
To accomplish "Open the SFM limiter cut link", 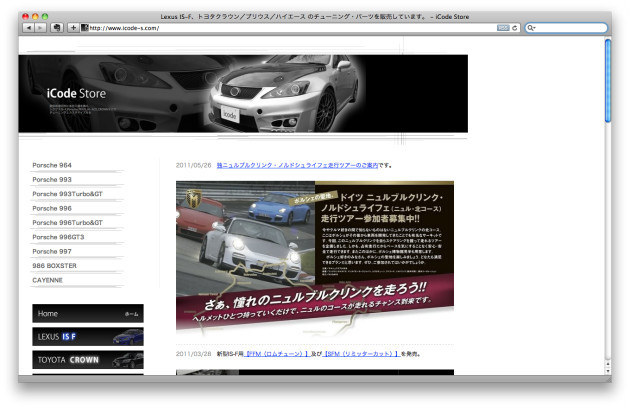I will click(361, 354).
